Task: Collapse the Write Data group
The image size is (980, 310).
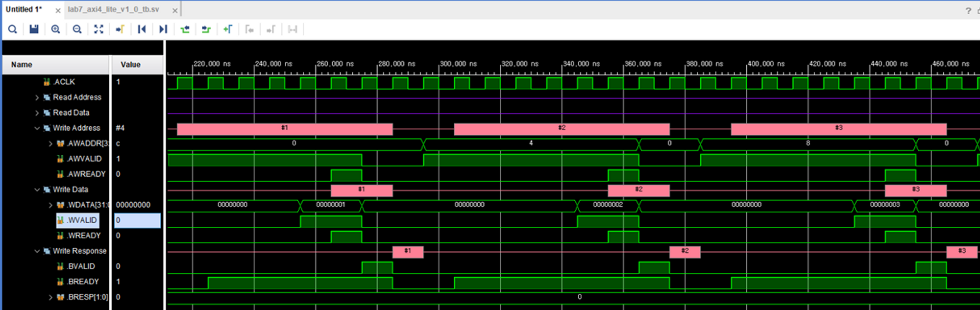Action: [37, 190]
